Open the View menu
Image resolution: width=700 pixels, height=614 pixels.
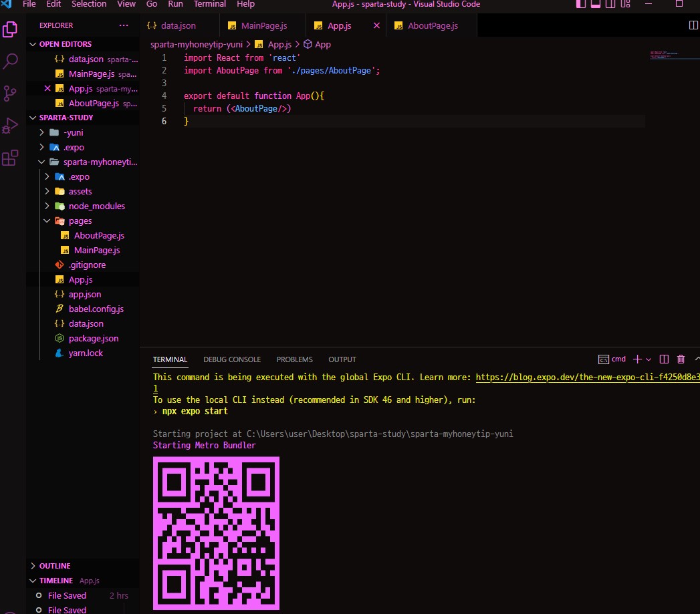click(x=126, y=4)
